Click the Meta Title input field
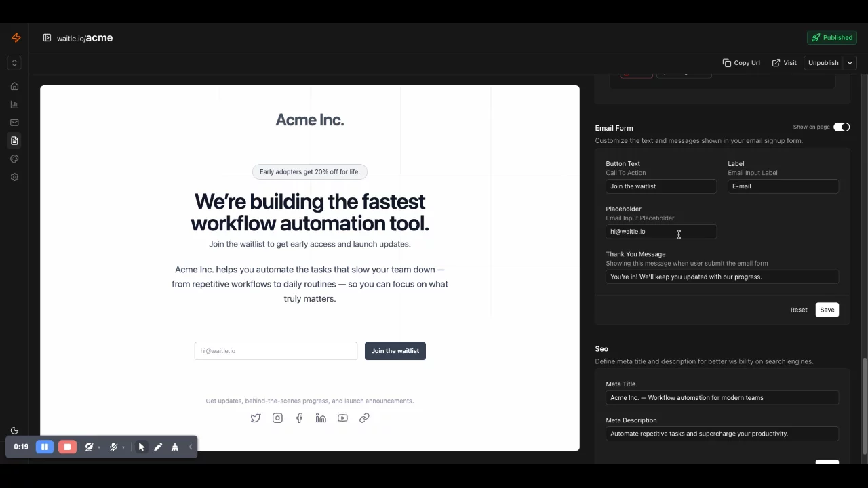 722,398
